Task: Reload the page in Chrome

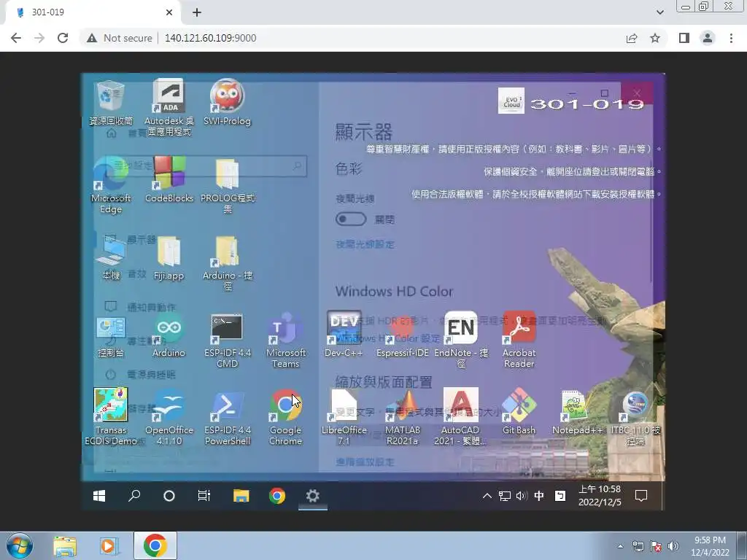Action: click(x=63, y=38)
